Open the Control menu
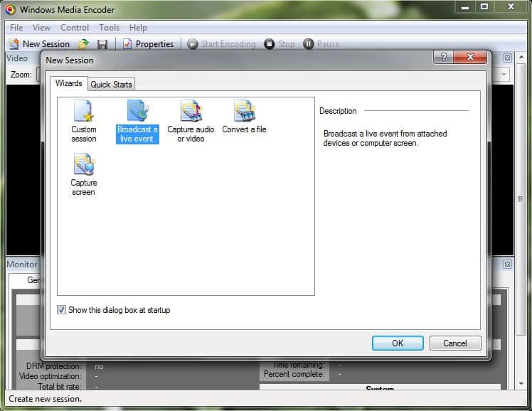The height and width of the screenshot is (411, 532). [75, 28]
